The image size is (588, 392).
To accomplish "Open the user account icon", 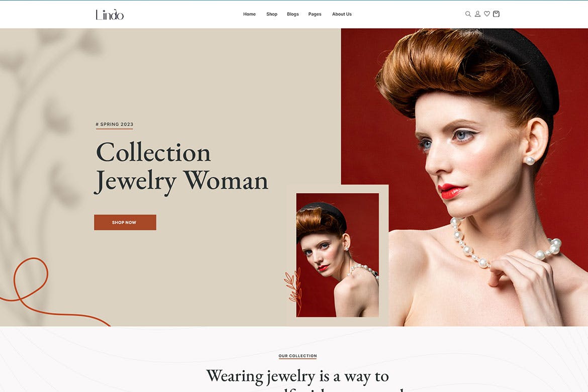I will click(x=477, y=14).
